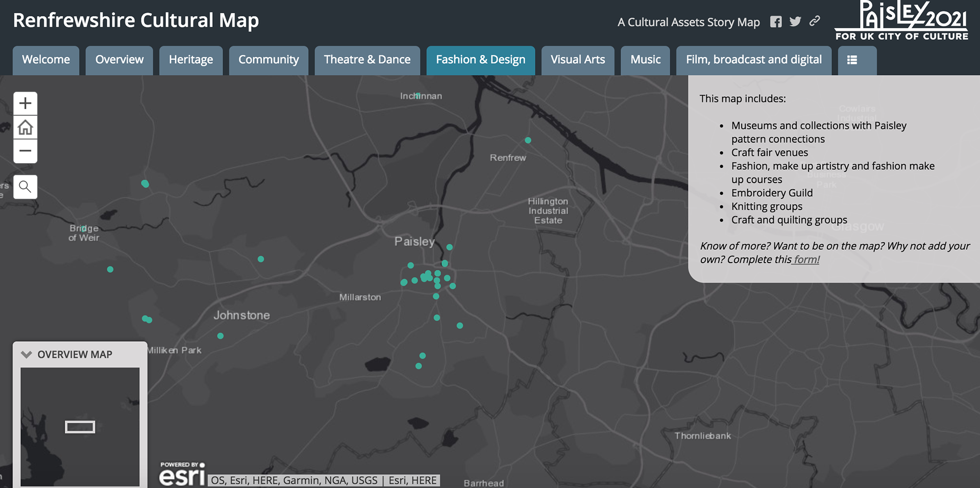The width and height of the screenshot is (980, 488).
Task: Open the map search tool
Action: click(25, 187)
